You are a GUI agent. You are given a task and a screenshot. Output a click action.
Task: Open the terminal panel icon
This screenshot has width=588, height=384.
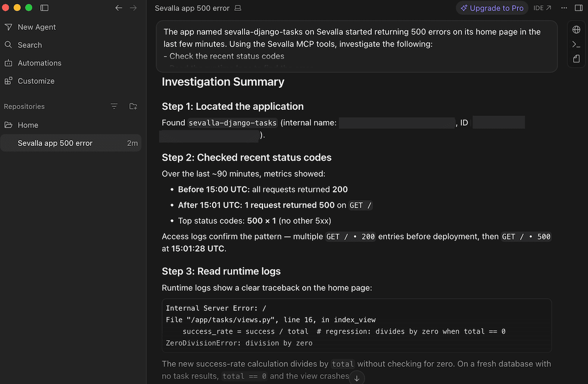coord(576,45)
